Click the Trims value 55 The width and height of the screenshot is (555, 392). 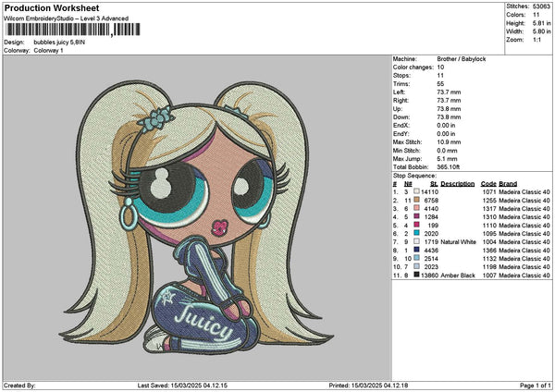[x=440, y=84]
